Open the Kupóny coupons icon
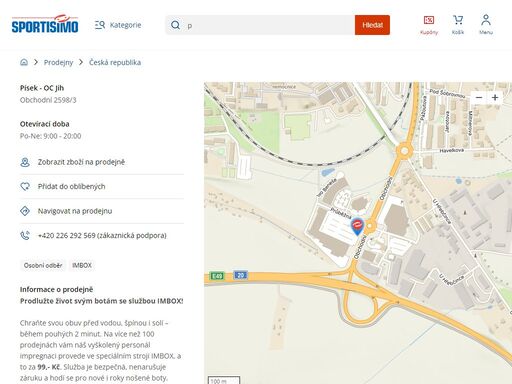Screen dimensions: 512x384 pos(429,25)
